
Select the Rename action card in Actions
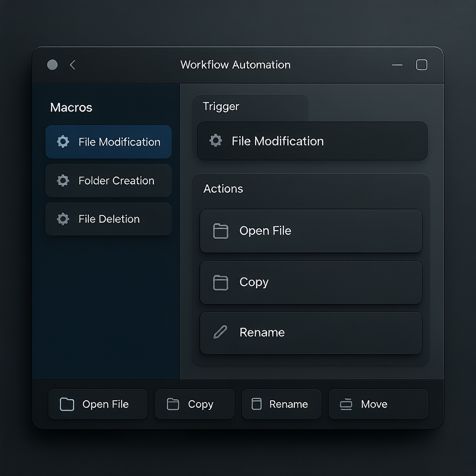[311, 333]
